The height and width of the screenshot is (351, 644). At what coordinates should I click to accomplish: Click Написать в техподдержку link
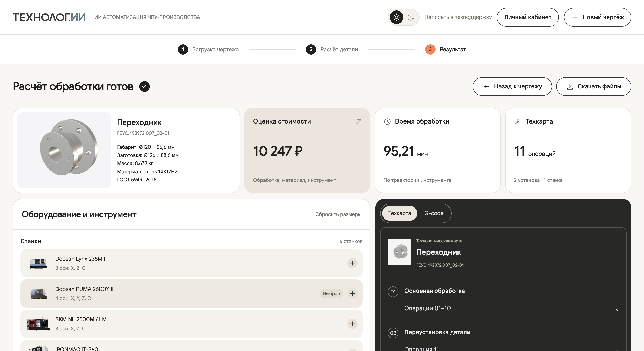(458, 17)
